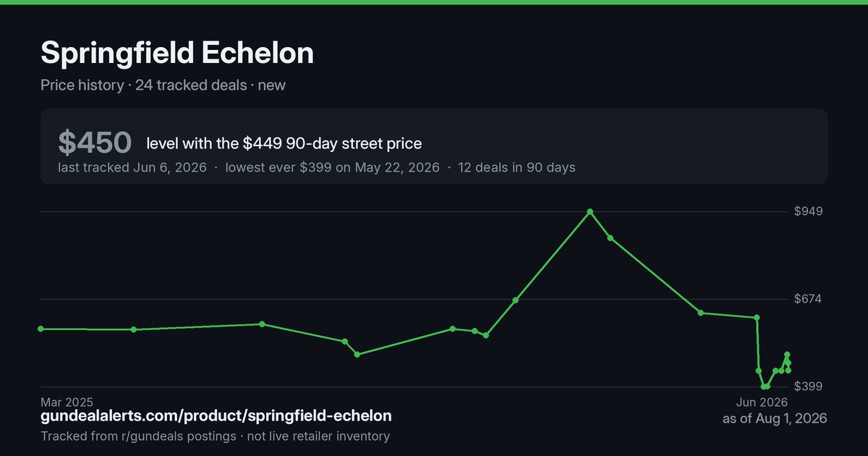Click the data point after the peak

[610, 238]
